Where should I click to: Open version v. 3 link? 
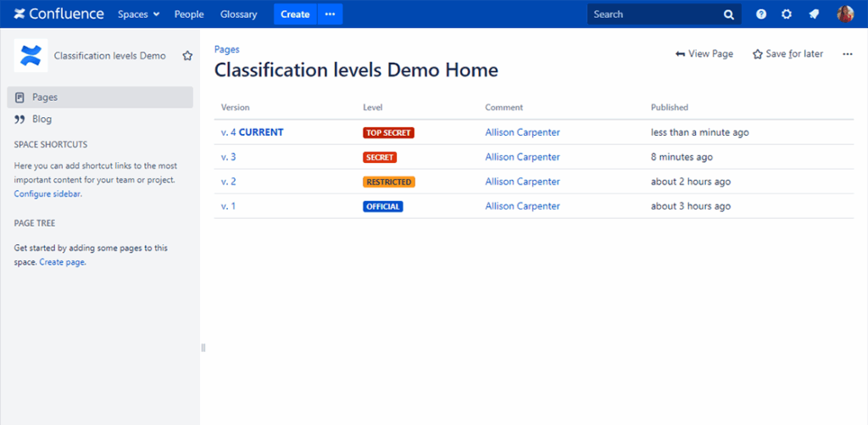point(228,157)
